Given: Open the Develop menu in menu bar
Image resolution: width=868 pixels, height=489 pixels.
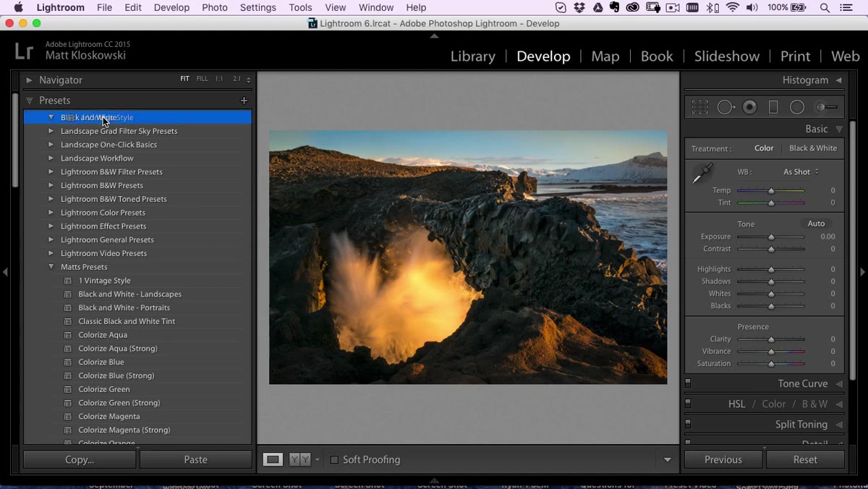Looking at the screenshot, I should coord(171,8).
